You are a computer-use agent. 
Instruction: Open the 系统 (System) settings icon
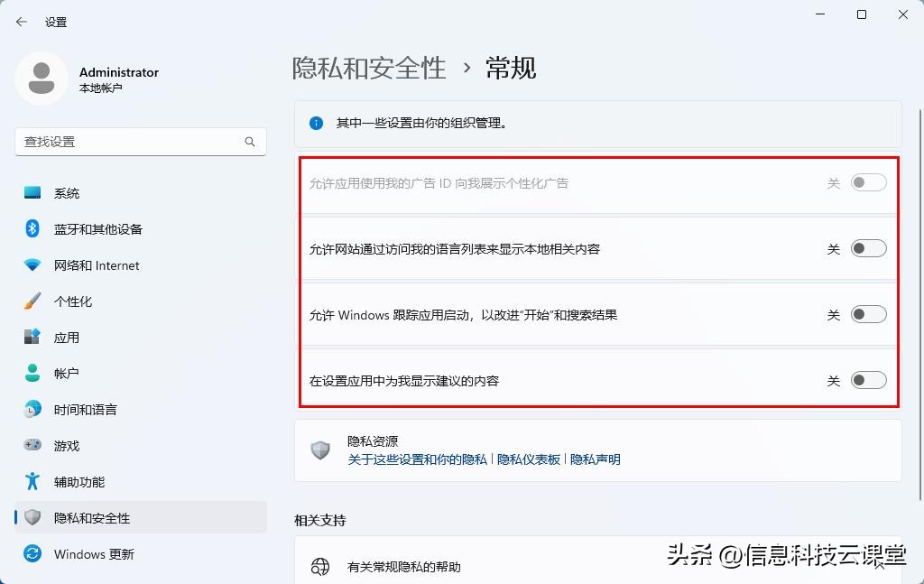pyautogui.click(x=31, y=192)
